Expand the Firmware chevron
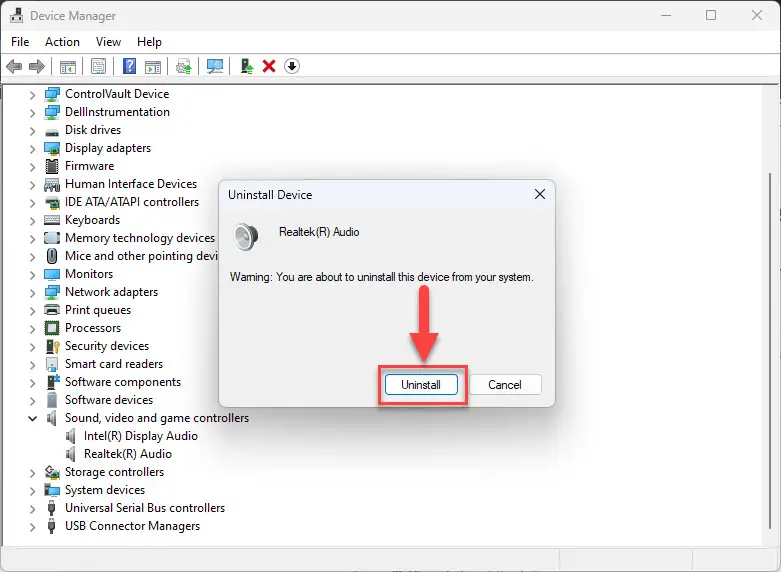This screenshot has height=572, width=781. [32, 166]
